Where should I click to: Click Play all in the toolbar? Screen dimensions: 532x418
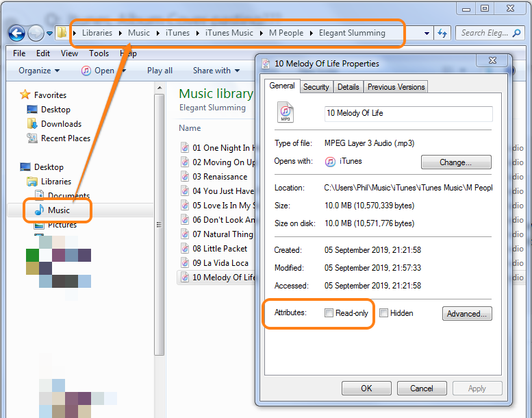(160, 71)
